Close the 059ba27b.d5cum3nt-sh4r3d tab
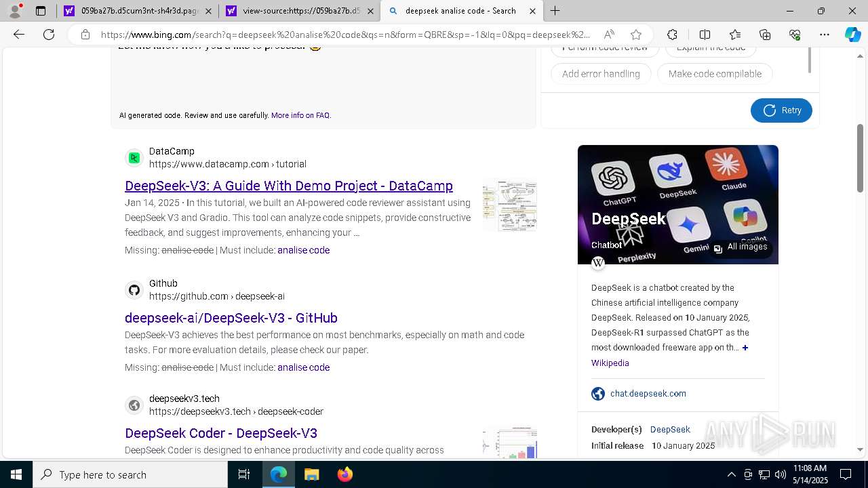 pos(208,11)
